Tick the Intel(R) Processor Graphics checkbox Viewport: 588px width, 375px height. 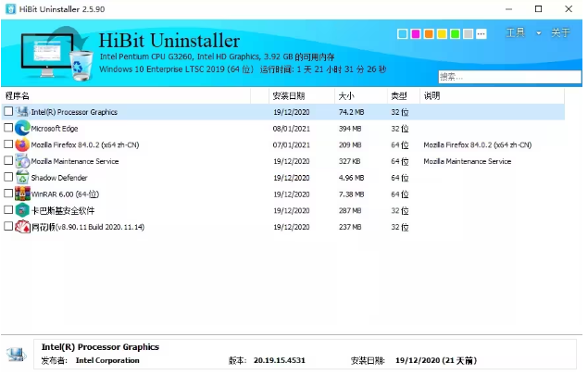pos(8,111)
